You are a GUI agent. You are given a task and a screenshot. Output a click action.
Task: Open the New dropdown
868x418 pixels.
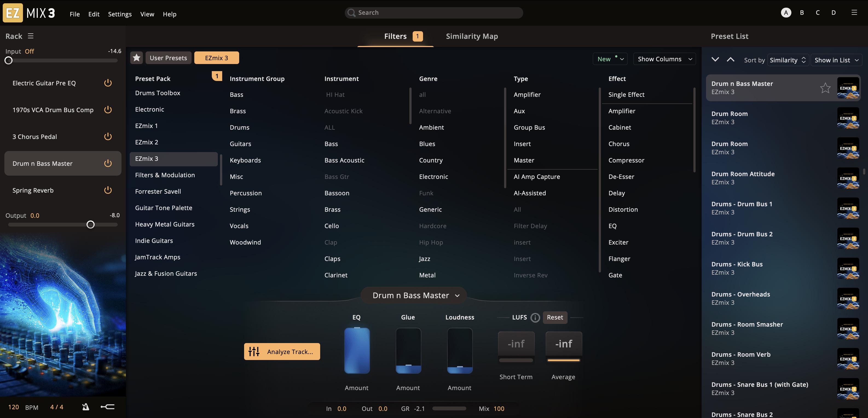point(610,59)
